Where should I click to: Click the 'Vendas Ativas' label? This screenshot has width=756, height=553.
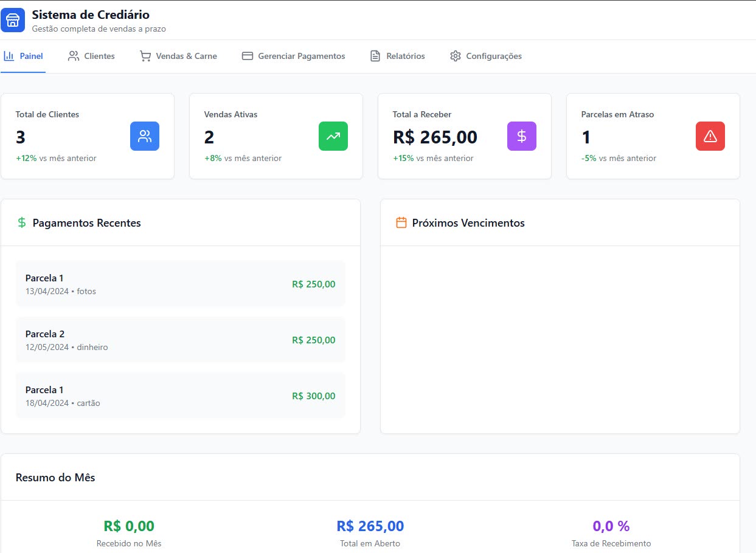[231, 114]
